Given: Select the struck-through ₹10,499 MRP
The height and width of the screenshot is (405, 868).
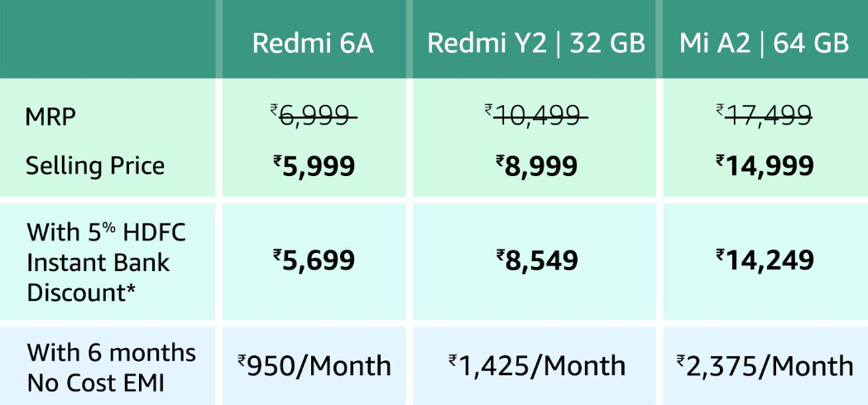Looking at the screenshot, I should (x=536, y=117).
